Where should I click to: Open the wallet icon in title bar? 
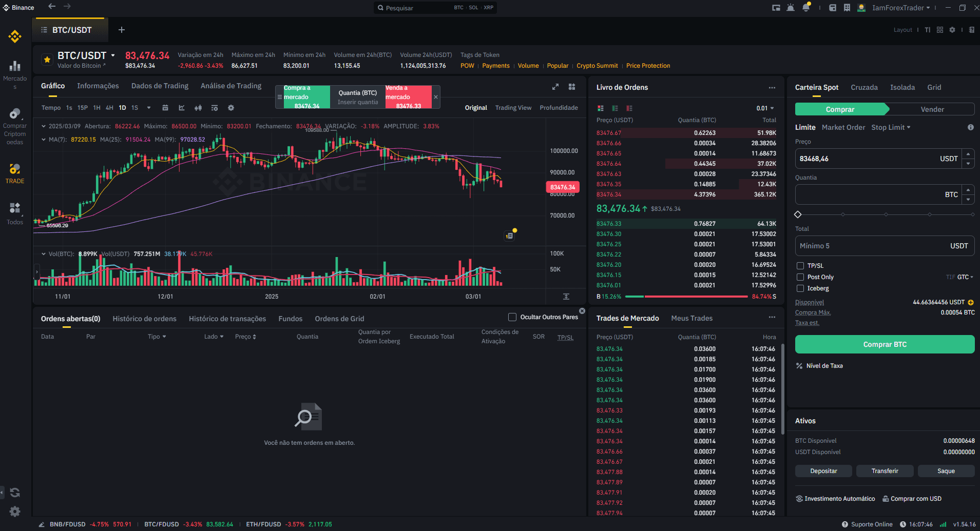pos(833,8)
